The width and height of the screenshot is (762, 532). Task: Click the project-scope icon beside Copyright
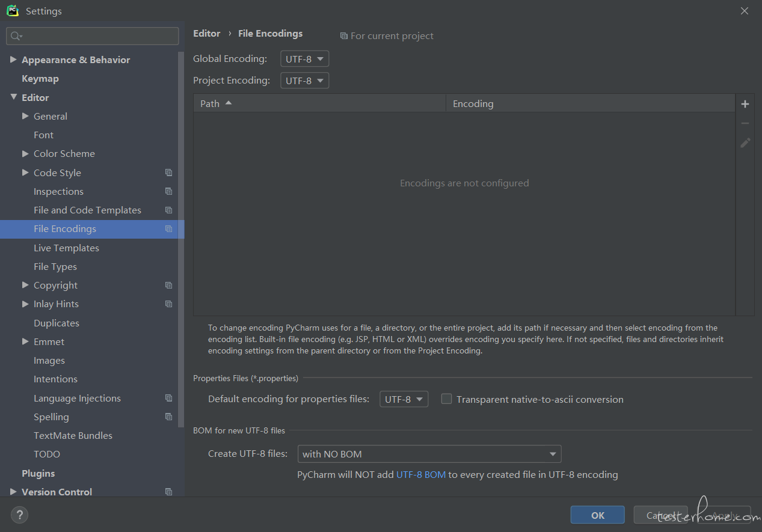(168, 285)
